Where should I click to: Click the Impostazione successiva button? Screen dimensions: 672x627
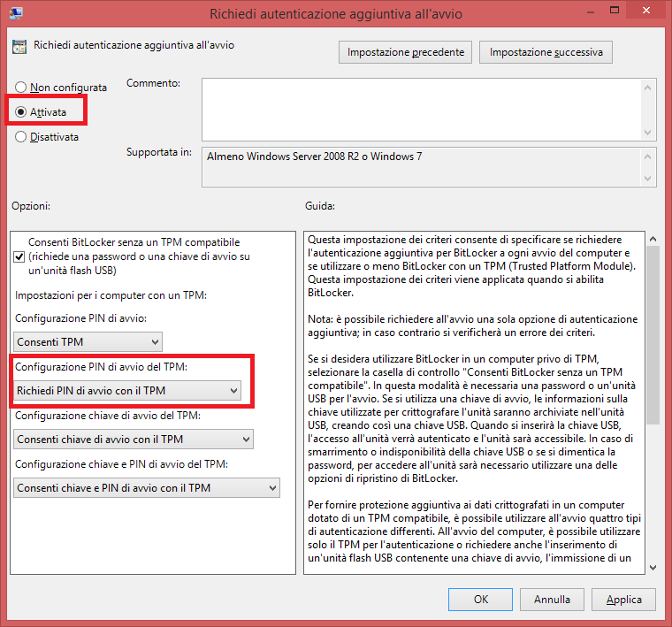[546, 52]
